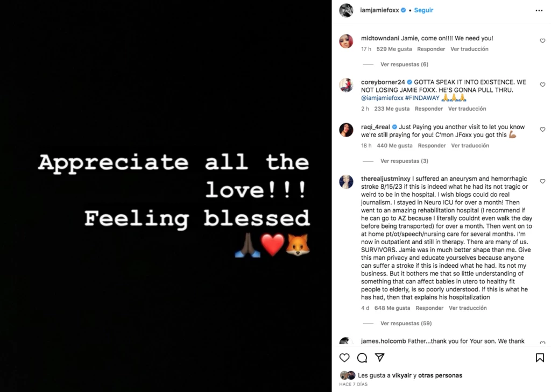551x392 pixels.
Task: Like the post with the heart icon
Action: [344, 358]
